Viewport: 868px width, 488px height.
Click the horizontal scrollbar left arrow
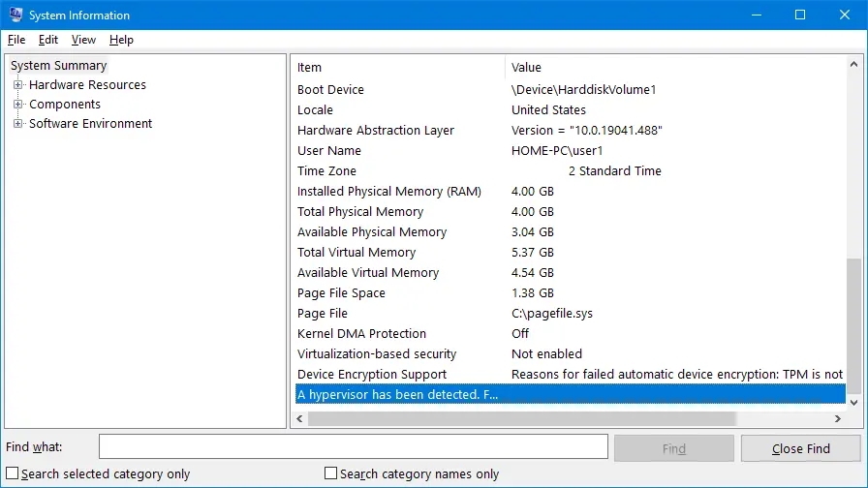coord(299,419)
